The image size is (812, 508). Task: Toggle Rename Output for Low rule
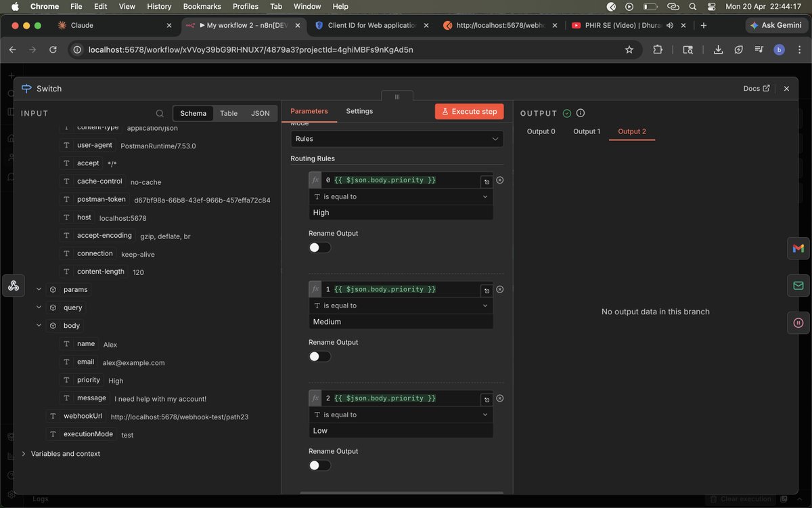(x=320, y=465)
